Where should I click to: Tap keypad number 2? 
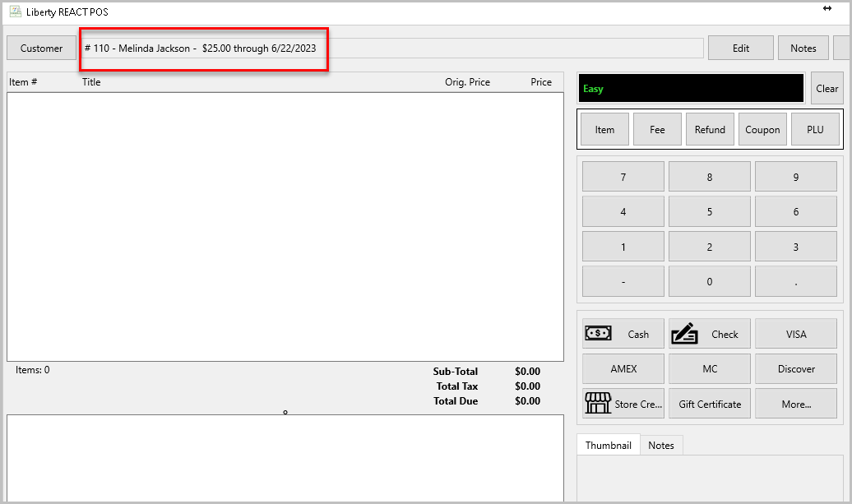coord(710,247)
